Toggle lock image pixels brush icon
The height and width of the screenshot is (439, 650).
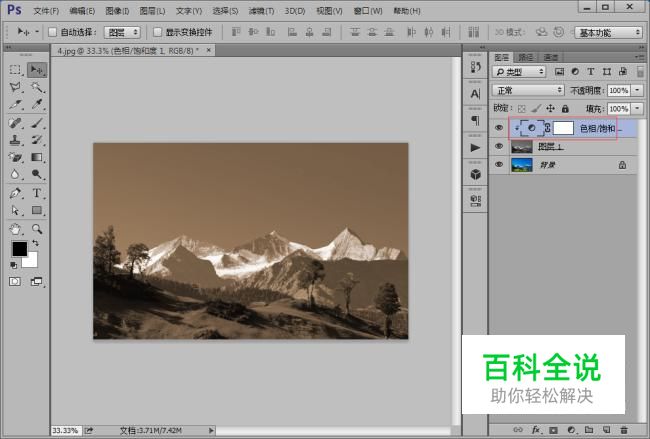click(x=536, y=109)
